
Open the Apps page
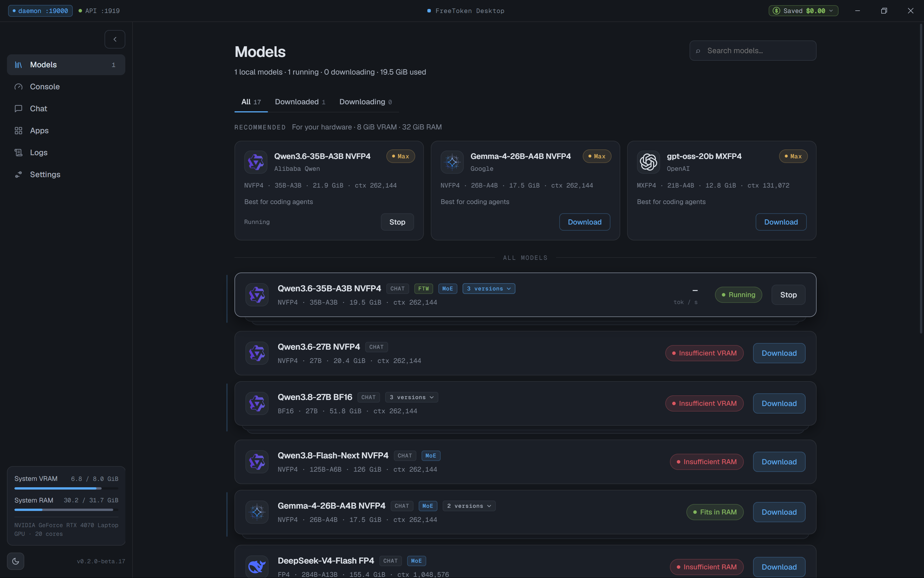[x=66, y=131]
